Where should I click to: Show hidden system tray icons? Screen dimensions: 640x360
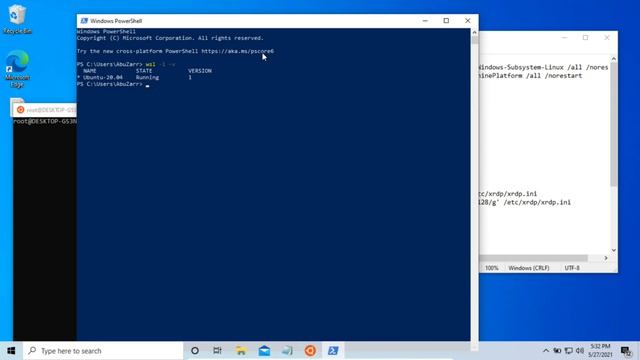coord(546,351)
